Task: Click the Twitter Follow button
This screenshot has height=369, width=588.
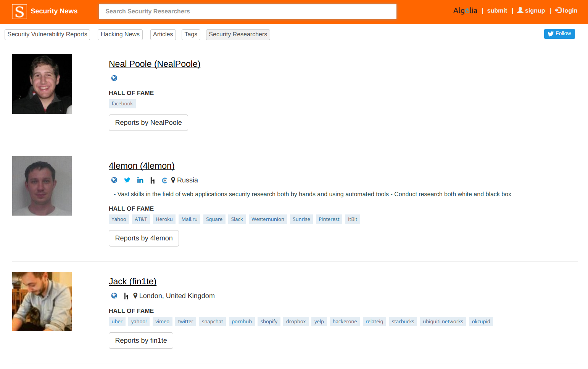Action: tap(559, 34)
